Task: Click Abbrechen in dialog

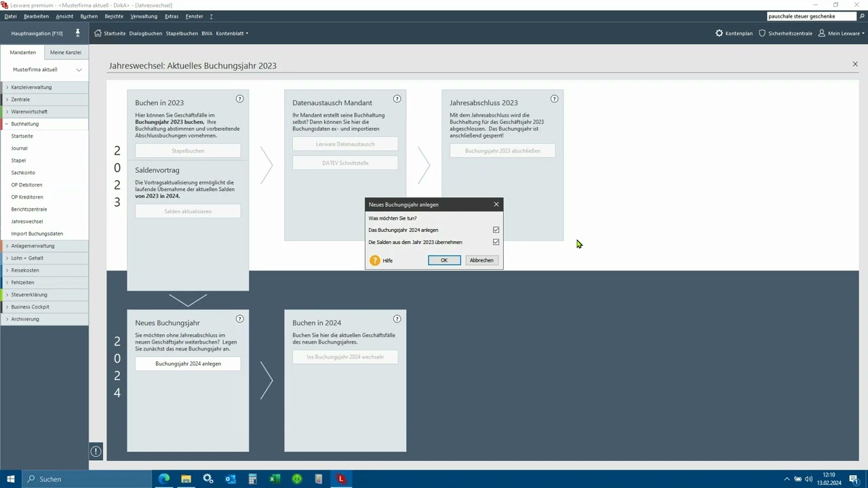Action: click(481, 260)
